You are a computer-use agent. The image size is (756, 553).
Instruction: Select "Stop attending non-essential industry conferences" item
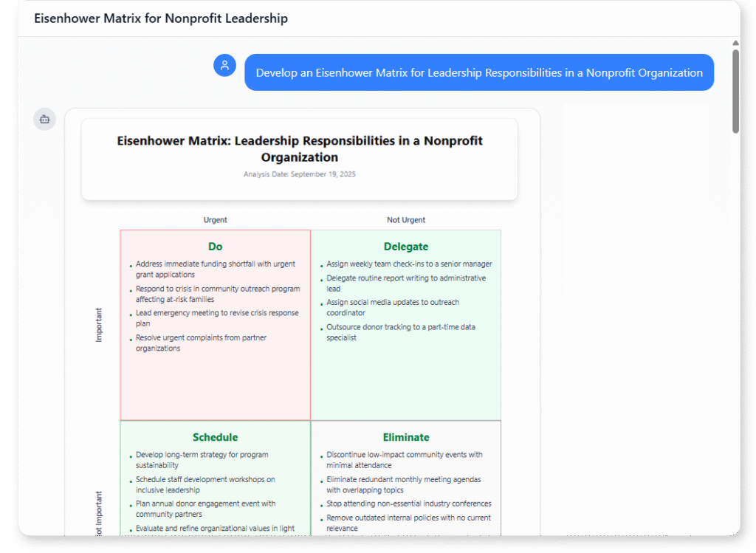[408, 504]
